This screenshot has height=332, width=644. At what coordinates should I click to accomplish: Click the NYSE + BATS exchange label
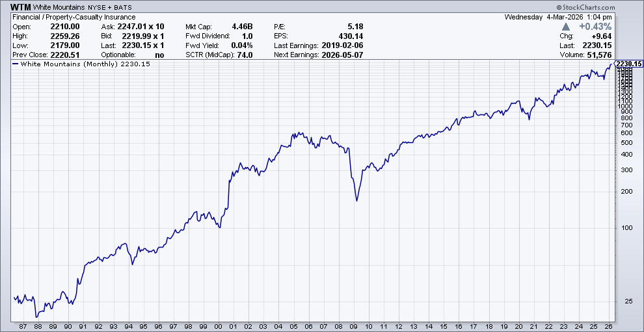pos(110,8)
